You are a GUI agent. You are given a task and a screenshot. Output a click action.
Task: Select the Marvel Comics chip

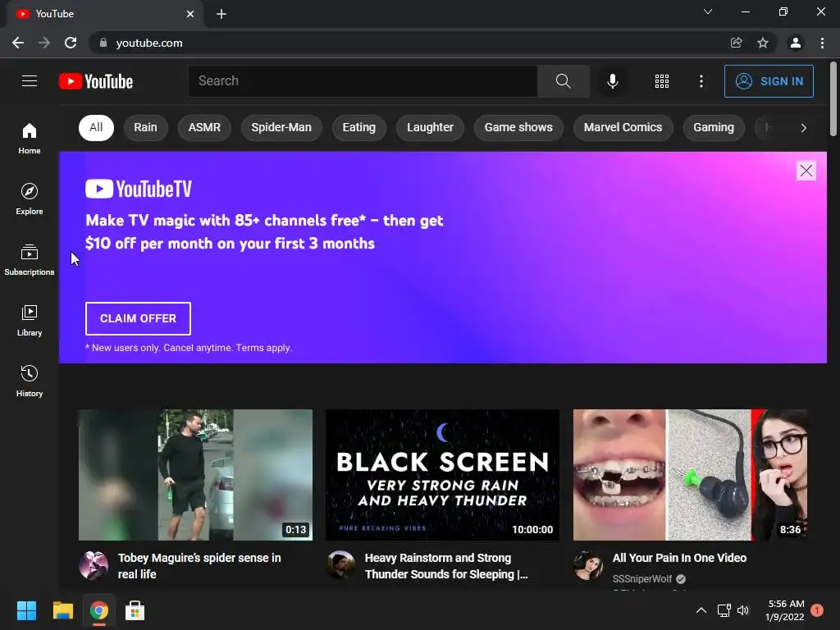click(623, 127)
